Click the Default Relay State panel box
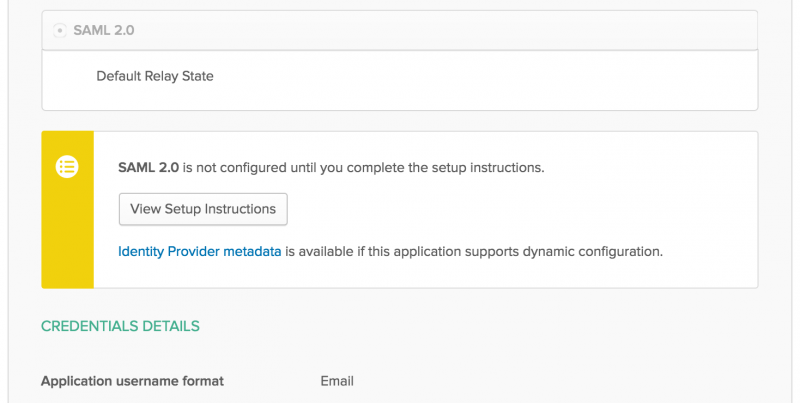This screenshot has height=403, width=800. tap(399, 80)
